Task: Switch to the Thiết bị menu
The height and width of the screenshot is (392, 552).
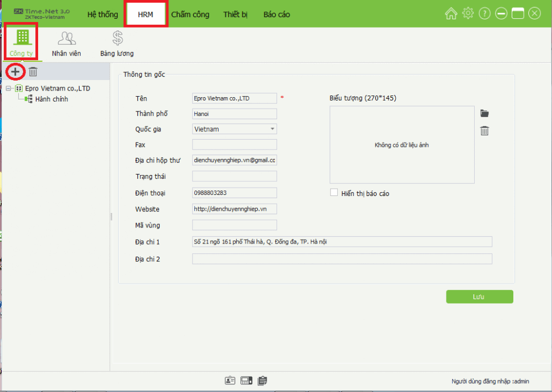Action: (236, 14)
